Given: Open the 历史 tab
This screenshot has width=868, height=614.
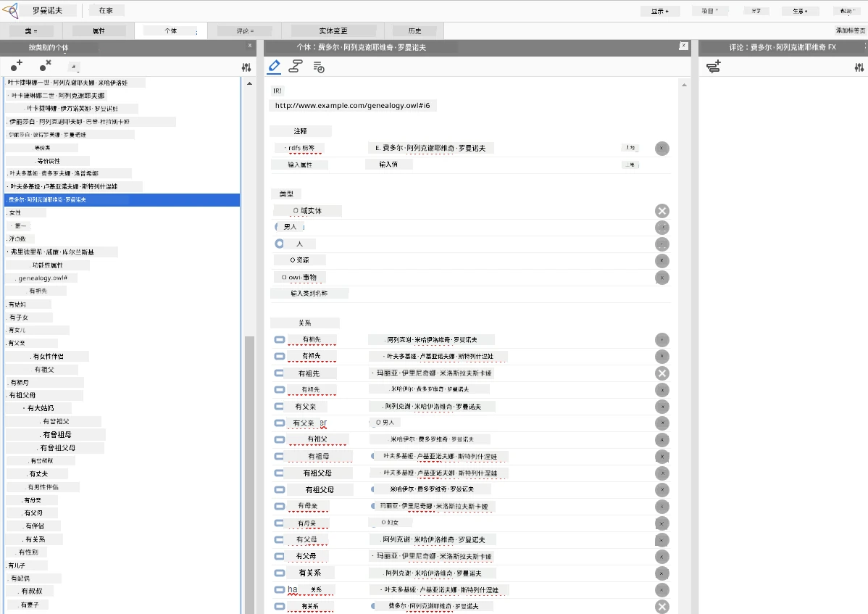Looking at the screenshot, I should [414, 31].
